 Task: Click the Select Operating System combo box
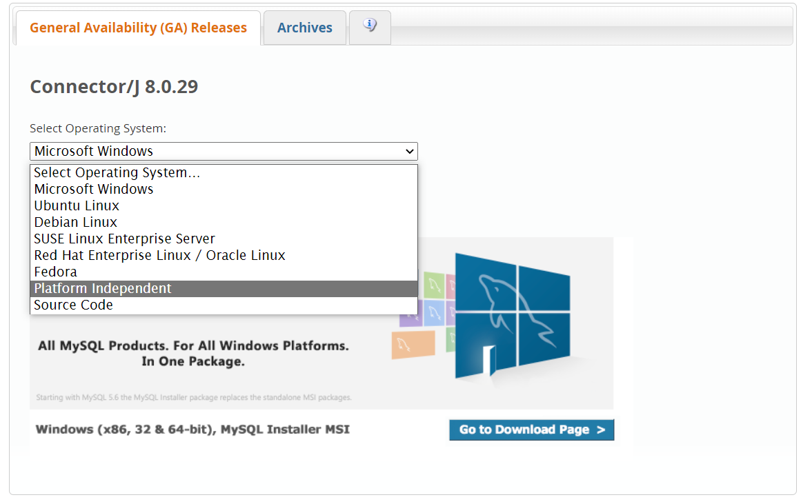[224, 151]
